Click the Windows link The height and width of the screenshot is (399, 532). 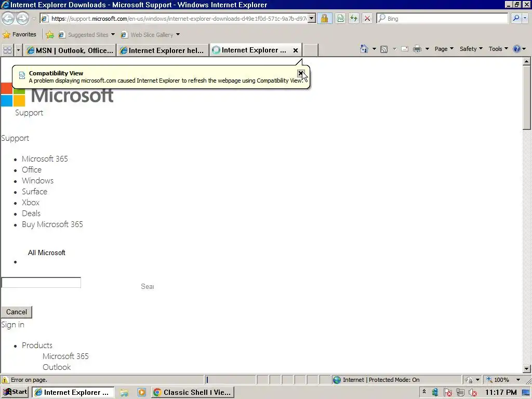coord(37,180)
